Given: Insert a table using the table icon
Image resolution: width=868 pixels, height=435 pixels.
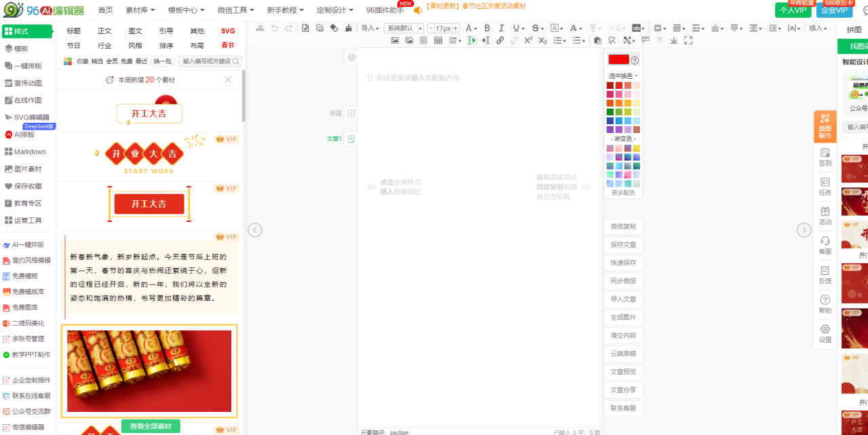Looking at the screenshot, I should [x=438, y=41].
